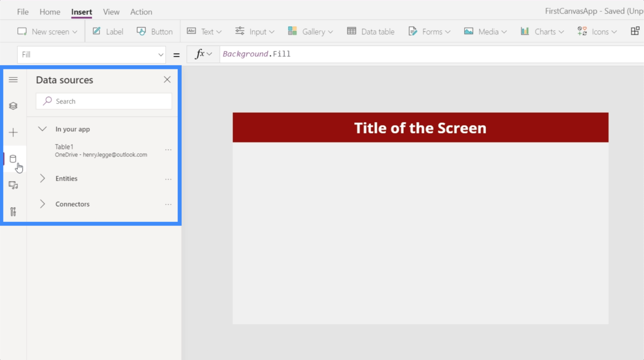Screen dimensions: 644x360
Task: Click the OneDrive account text under Table1
Action: pos(101,155)
